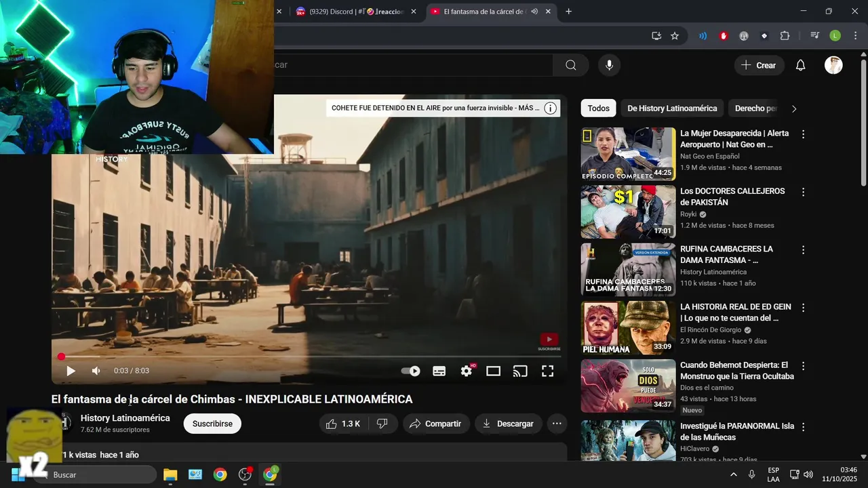868x488 pixels.
Task: Open YouTube notifications bell
Action: [800, 65]
